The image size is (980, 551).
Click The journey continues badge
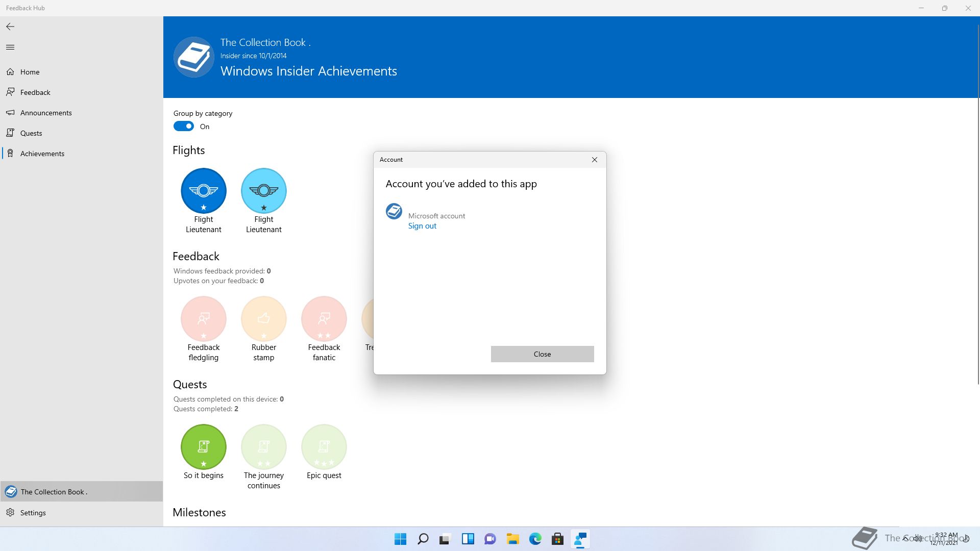tap(264, 447)
